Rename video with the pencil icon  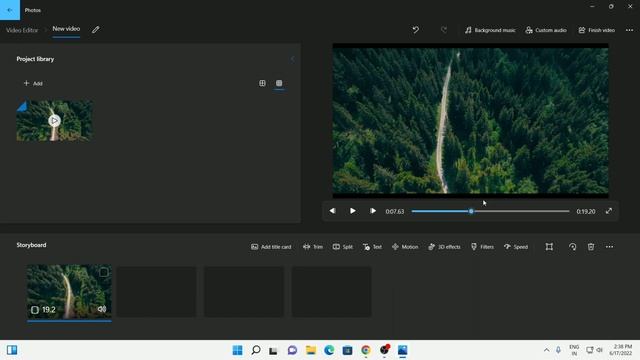(x=96, y=29)
